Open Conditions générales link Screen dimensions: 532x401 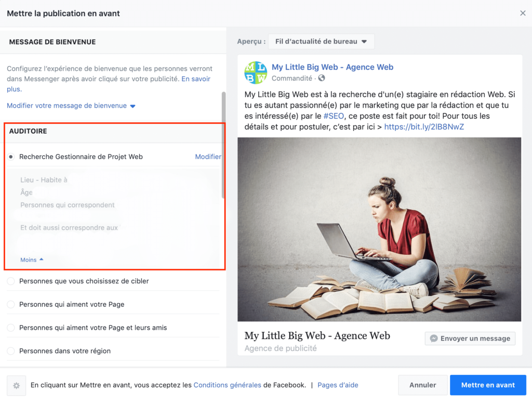pyautogui.click(x=228, y=385)
